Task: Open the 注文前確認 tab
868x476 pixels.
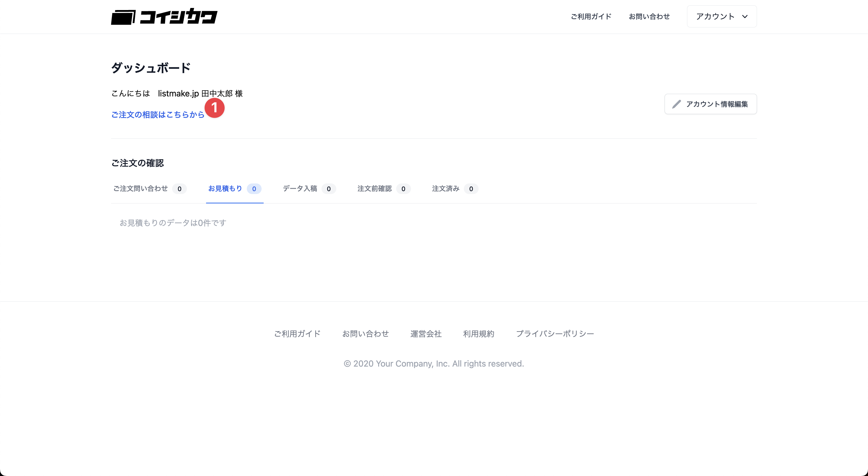Action: tap(384, 189)
